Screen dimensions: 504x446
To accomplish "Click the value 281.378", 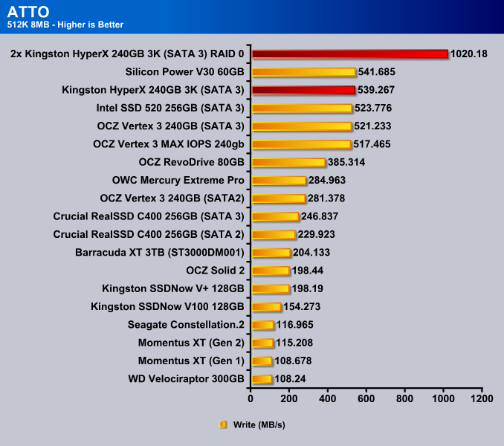I will (x=326, y=198).
